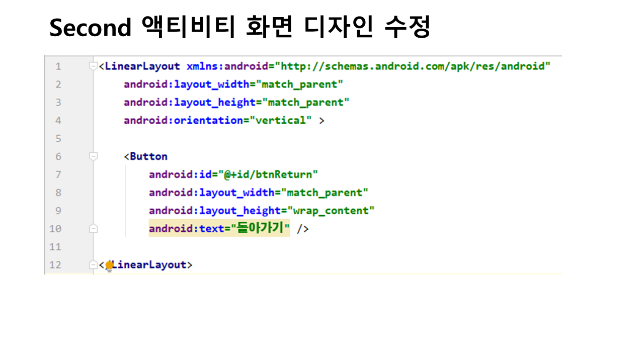The height and width of the screenshot is (362, 644).
Task: Click the Button tag name
Action: 148,156
